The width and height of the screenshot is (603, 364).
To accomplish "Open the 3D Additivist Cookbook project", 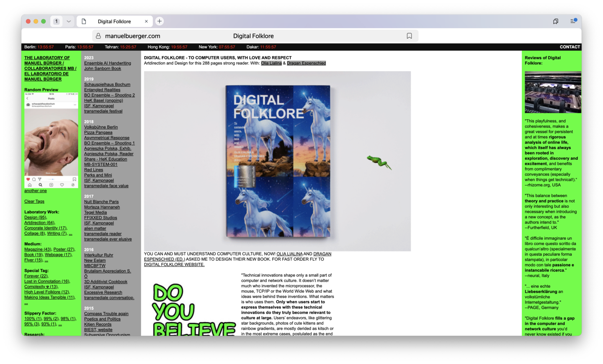I will tap(106, 282).
